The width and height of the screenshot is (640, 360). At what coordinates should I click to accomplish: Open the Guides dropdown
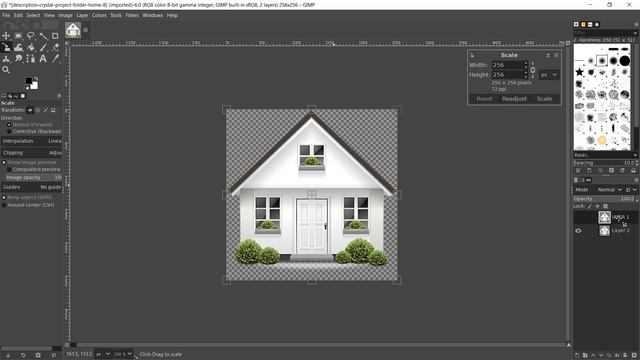click(31, 187)
